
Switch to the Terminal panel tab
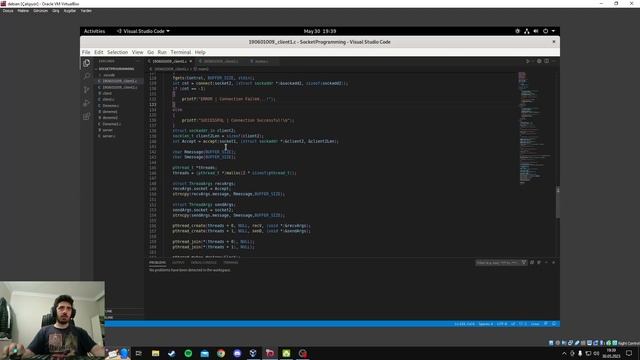231,262
